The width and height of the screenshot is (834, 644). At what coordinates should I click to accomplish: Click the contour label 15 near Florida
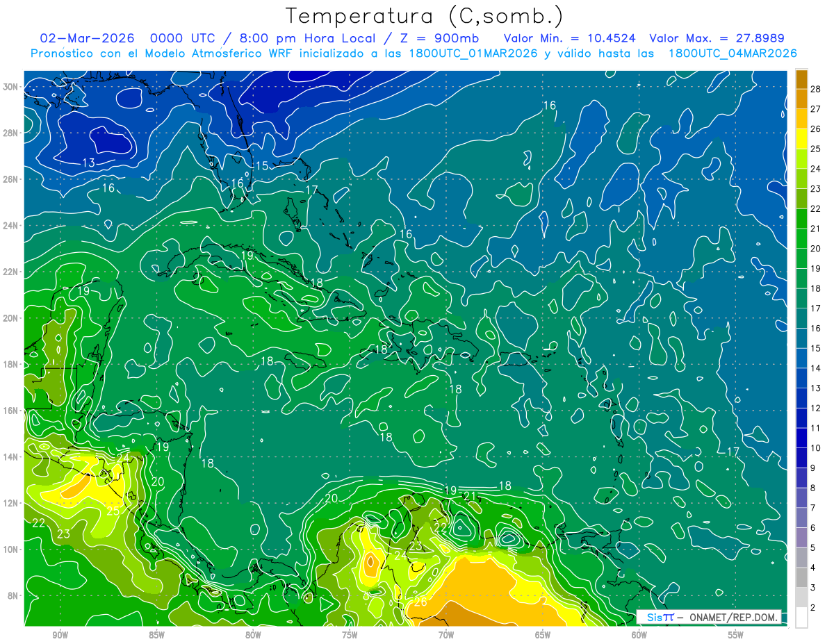click(261, 166)
